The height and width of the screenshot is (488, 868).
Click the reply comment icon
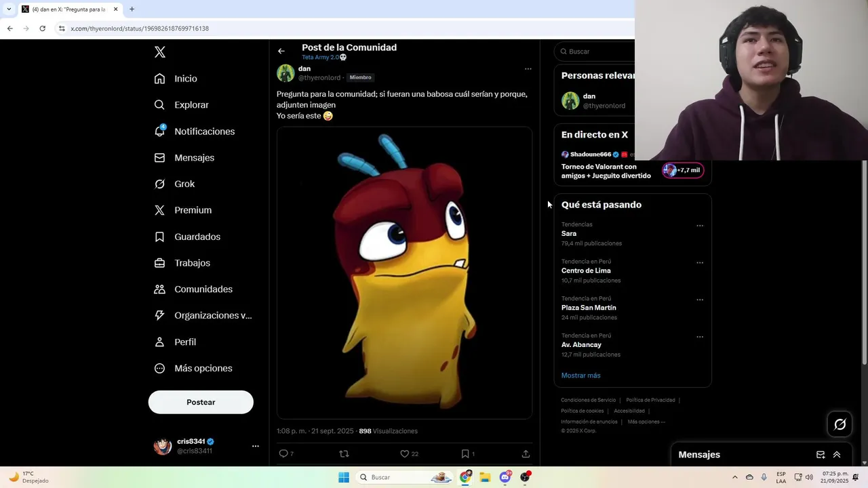point(283,453)
